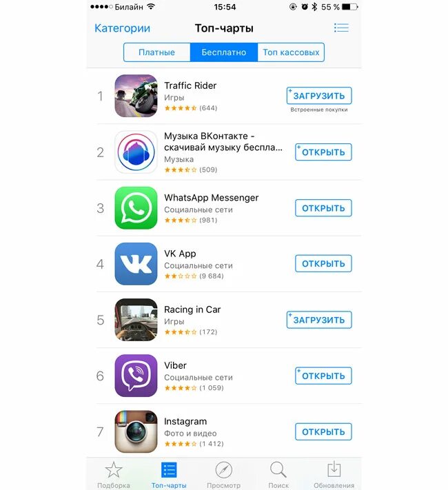Viewport: 448px width, 490px height.
Task: Switch to Топ кассовых segment
Action: tap(291, 52)
